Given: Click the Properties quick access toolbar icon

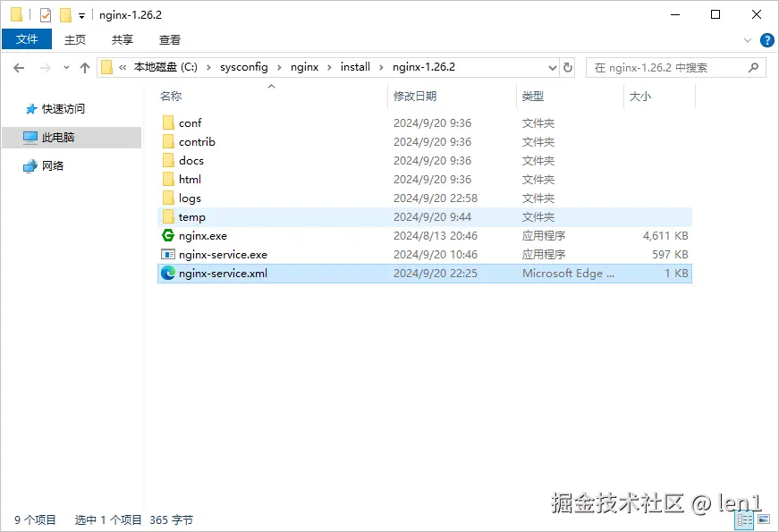Looking at the screenshot, I should 46,15.
